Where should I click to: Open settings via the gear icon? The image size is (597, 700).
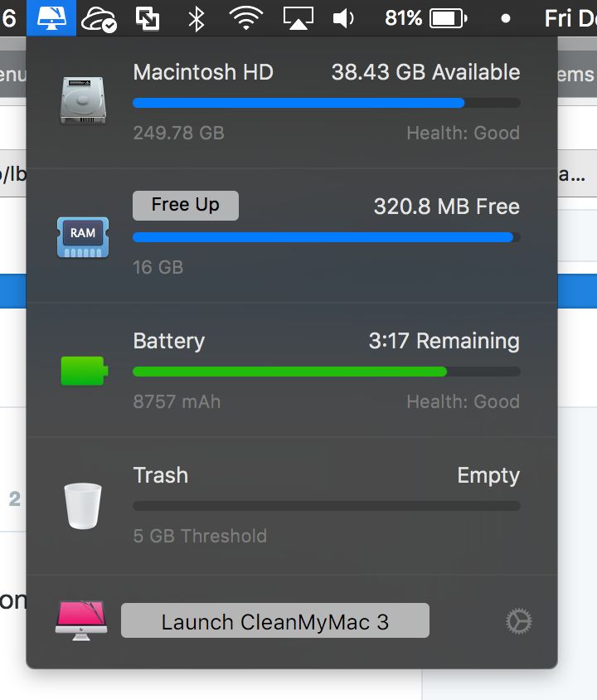click(x=519, y=621)
